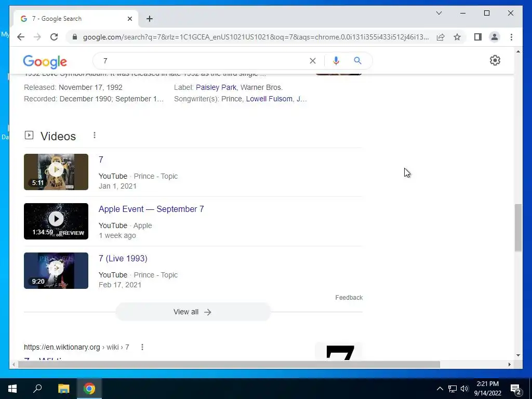This screenshot has height=399, width=532.
Task: Click the Google logo
Action: [45, 61]
